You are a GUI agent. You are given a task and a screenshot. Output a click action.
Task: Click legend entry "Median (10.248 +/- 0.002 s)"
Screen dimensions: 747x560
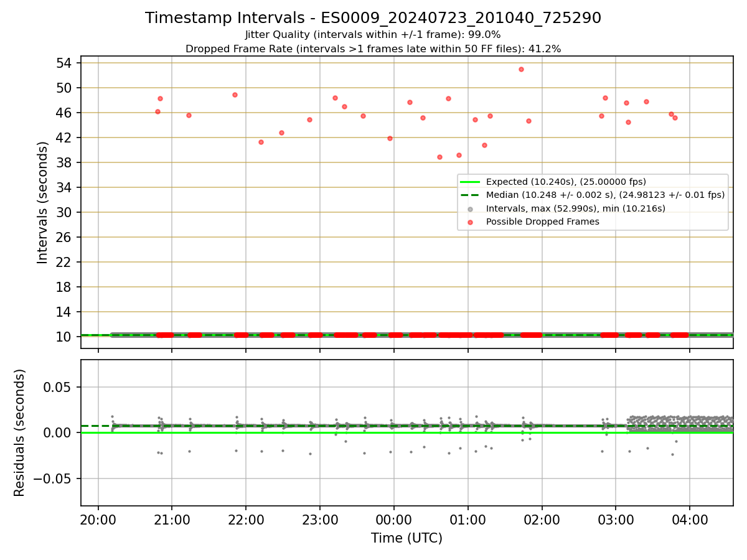coord(605,195)
